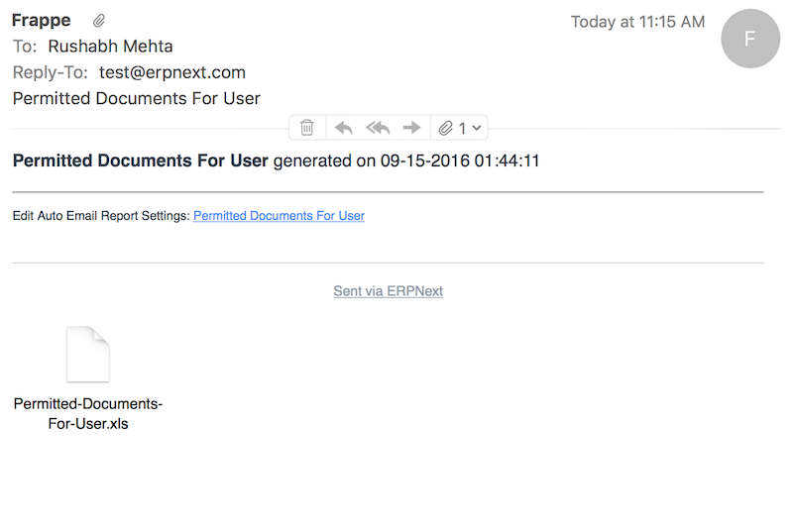Open the sender avatar with letter F

pyautogui.click(x=750, y=39)
